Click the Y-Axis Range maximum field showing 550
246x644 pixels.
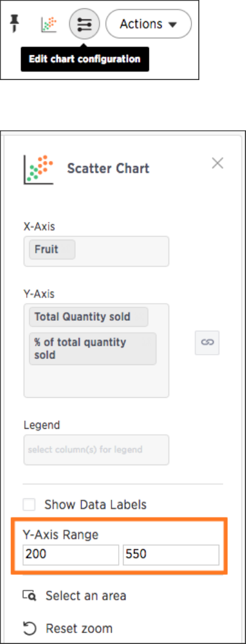pos(171,555)
